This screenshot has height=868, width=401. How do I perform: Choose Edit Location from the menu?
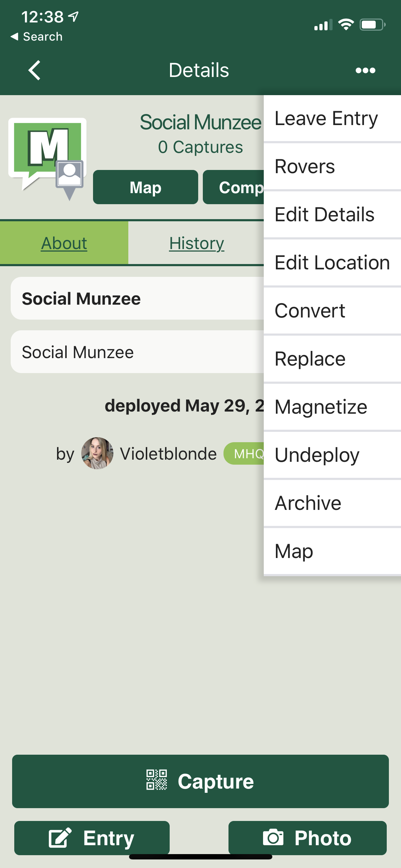coord(332,263)
